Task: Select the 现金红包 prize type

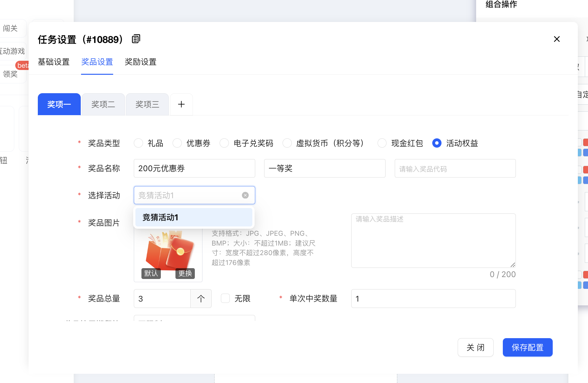Action: [382, 143]
